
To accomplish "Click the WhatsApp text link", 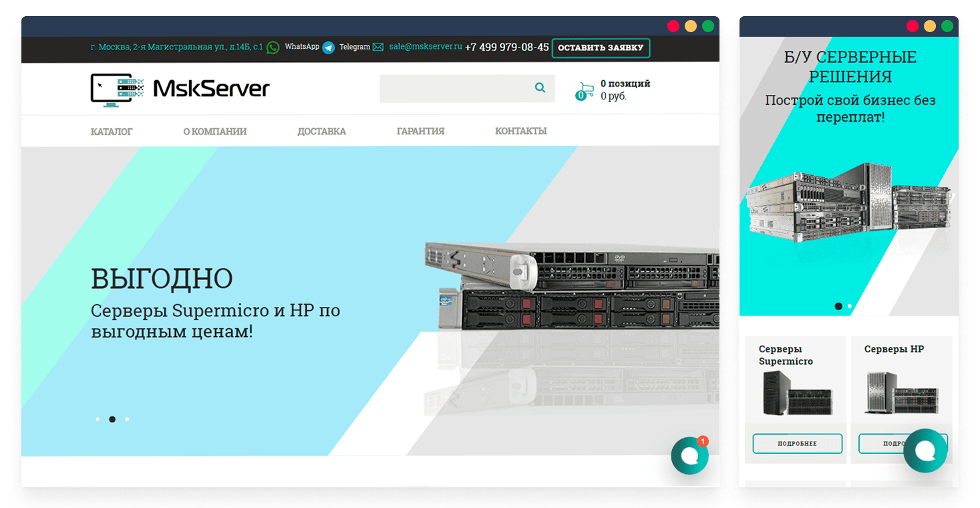I will point(302,47).
